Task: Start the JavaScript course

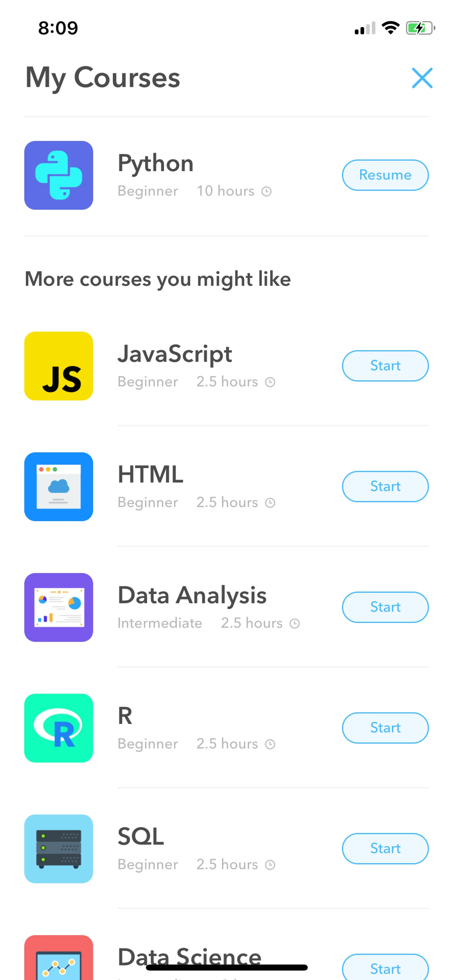Action: 385,366
